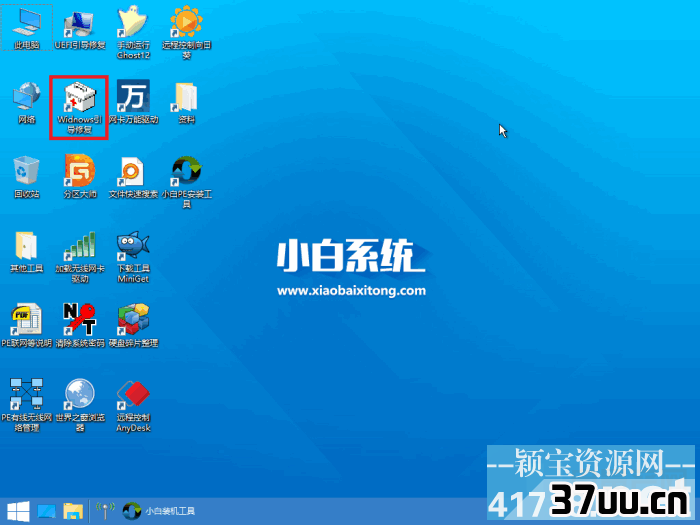The height and width of the screenshot is (525, 700).
Task: Select the 清除系统密码 NT icon
Action: pyautogui.click(x=80, y=325)
